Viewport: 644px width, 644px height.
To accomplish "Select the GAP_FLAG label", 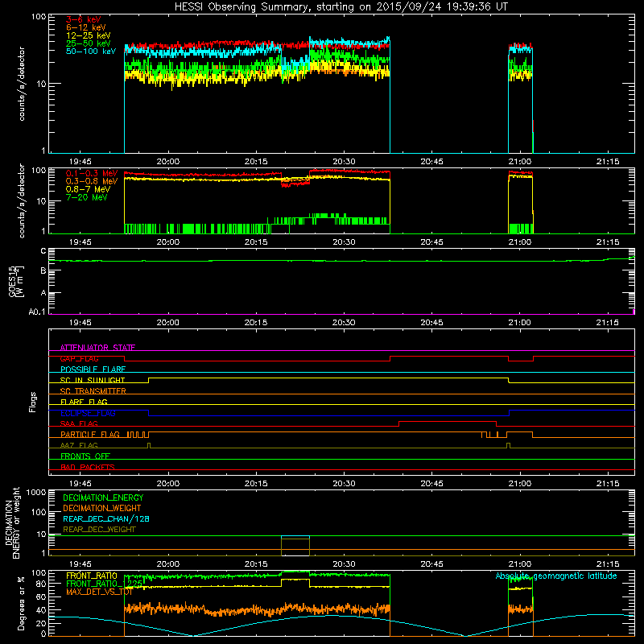I will tap(79, 358).
